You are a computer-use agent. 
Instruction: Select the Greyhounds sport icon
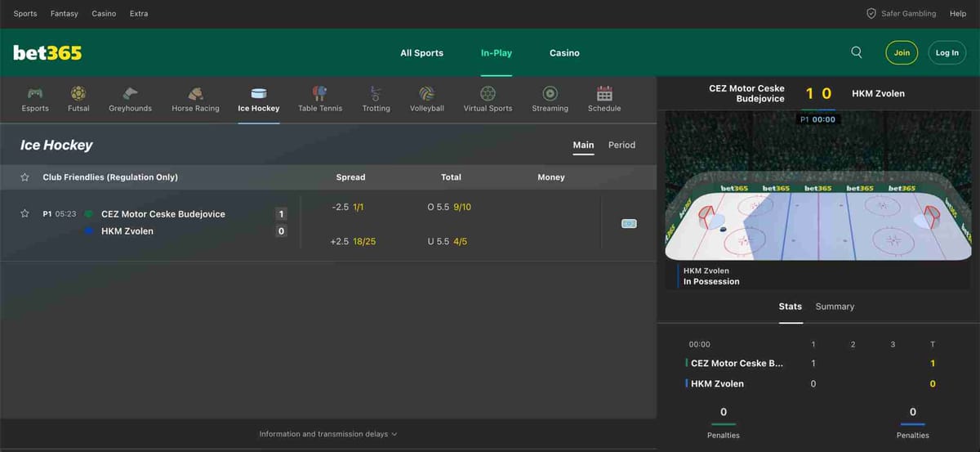(130, 93)
